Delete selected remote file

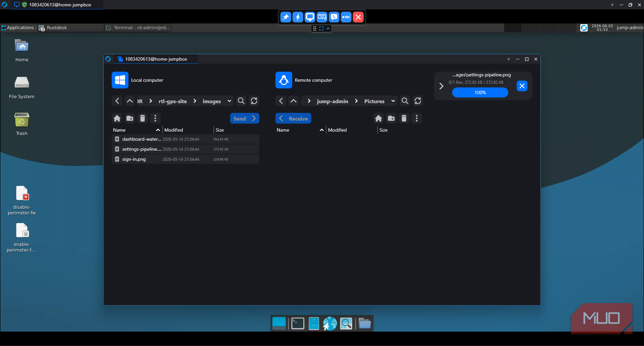(x=404, y=118)
